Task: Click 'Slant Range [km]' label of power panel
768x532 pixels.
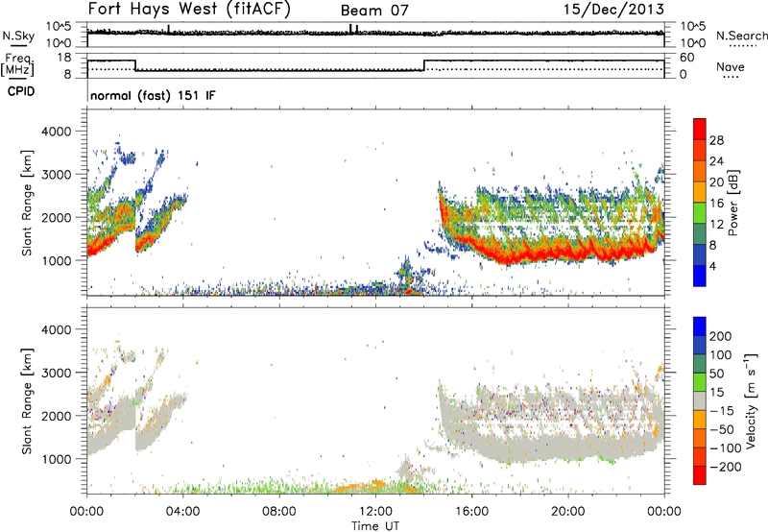Action: click(x=27, y=203)
